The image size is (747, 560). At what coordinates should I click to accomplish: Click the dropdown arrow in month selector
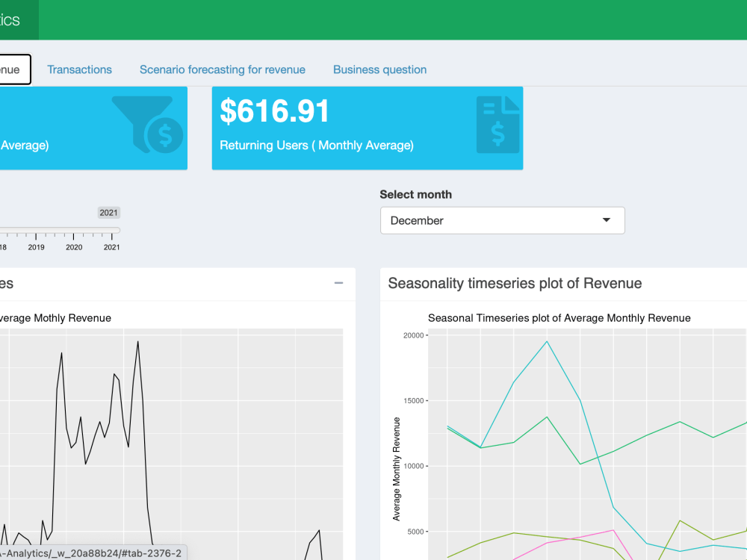(606, 220)
